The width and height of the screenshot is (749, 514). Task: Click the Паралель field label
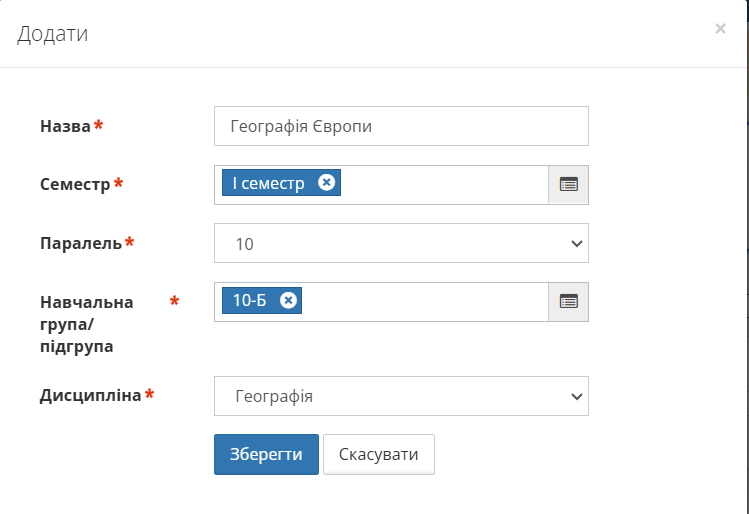80,243
